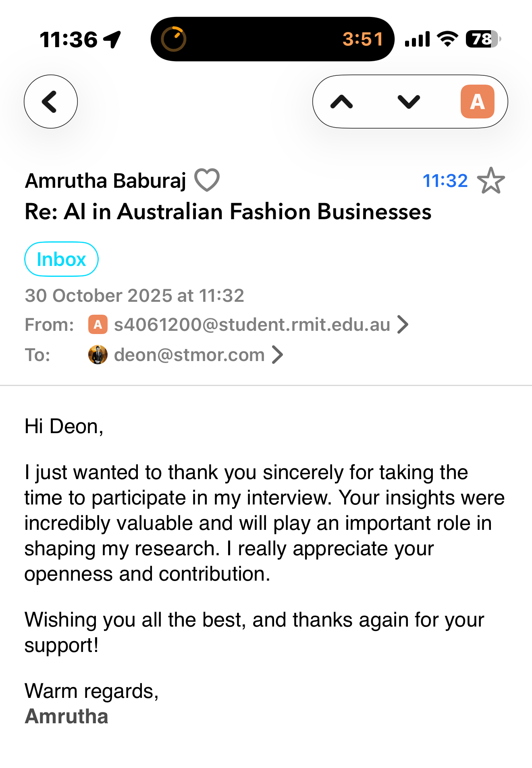Tap the blue 11:32 timestamp

(x=445, y=181)
